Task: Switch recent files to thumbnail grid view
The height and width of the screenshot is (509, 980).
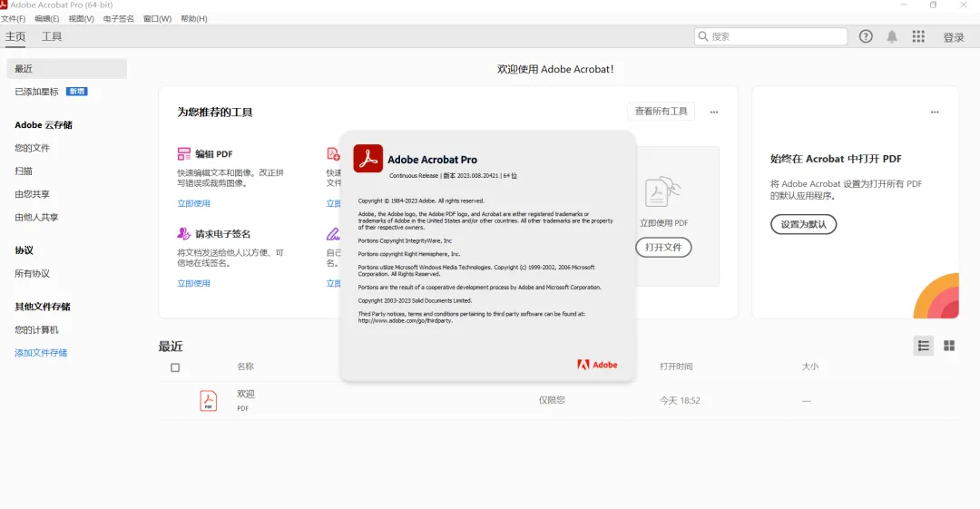Action: coord(949,346)
